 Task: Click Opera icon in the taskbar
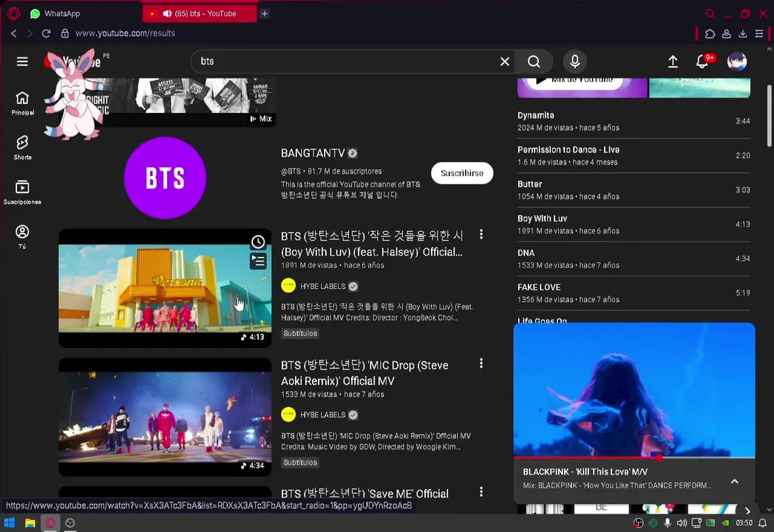50,522
